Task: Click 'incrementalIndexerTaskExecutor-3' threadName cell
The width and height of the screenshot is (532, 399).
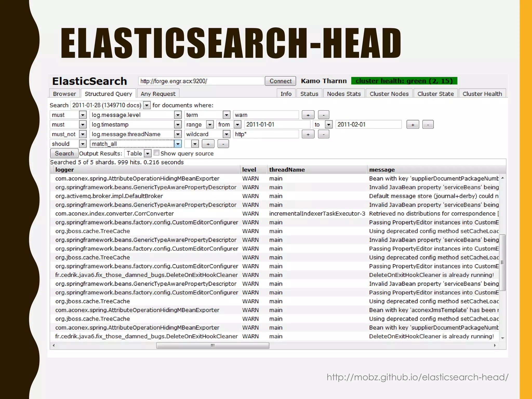Action: coord(317,214)
